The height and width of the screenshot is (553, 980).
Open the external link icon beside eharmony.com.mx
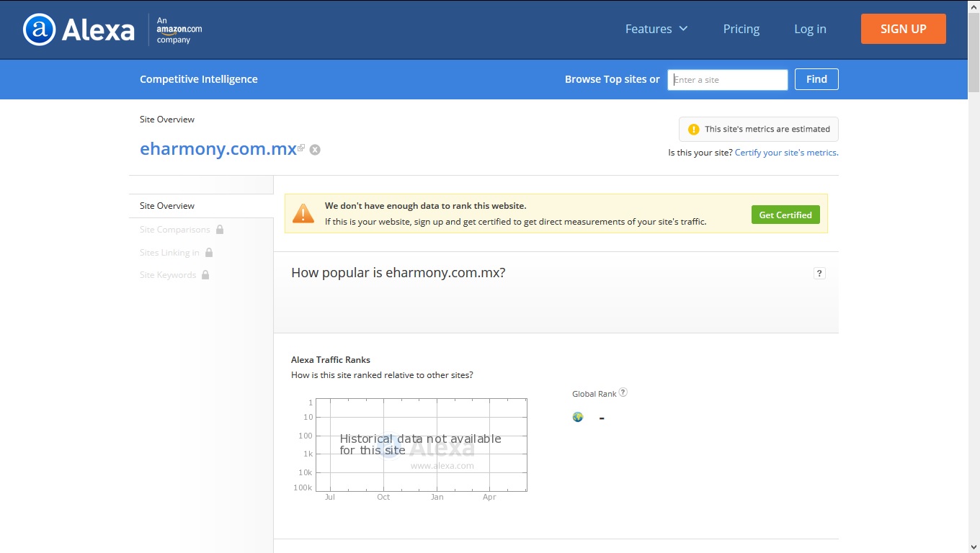[301, 148]
